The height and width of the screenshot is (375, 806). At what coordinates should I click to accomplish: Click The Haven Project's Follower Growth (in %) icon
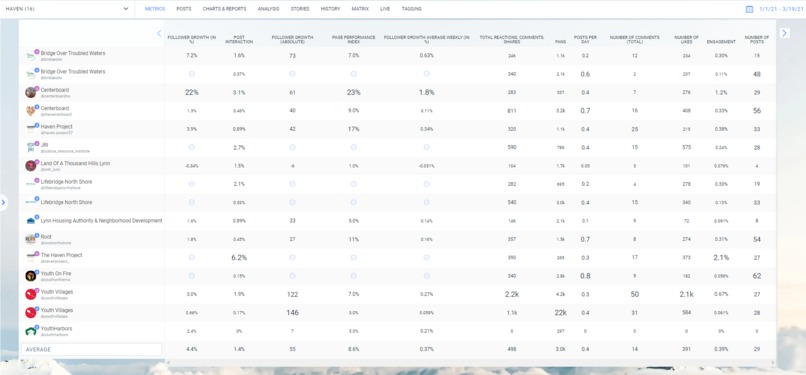click(x=191, y=257)
